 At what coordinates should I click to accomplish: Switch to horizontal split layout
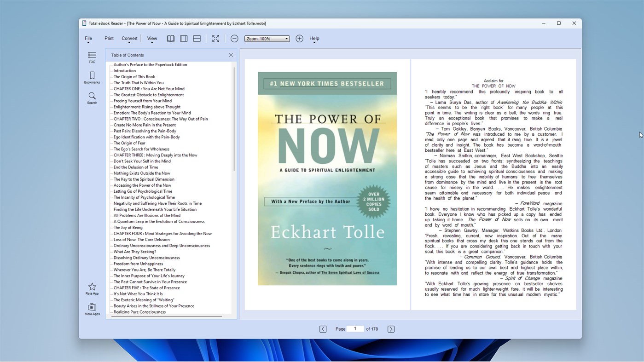196,38
